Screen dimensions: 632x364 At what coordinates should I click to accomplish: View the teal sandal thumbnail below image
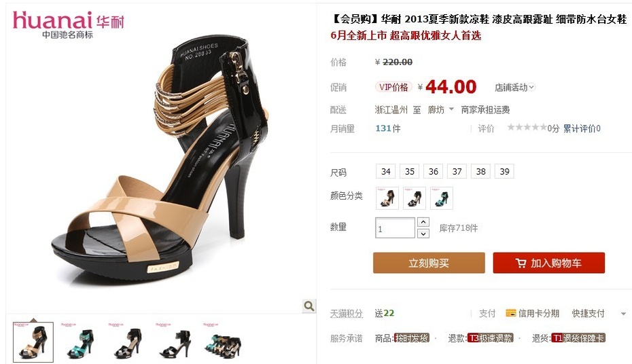pyautogui.click(x=80, y=342)
